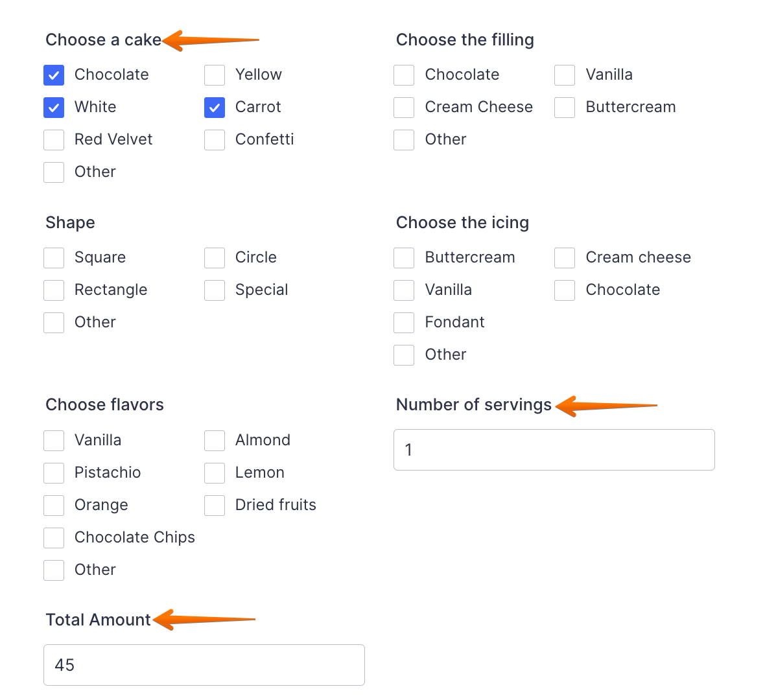The width and height of the screenshot is (765, 700).
Task: Select Chocolate icing on the right
Action: pyautogui.click(x=565, y=290)
